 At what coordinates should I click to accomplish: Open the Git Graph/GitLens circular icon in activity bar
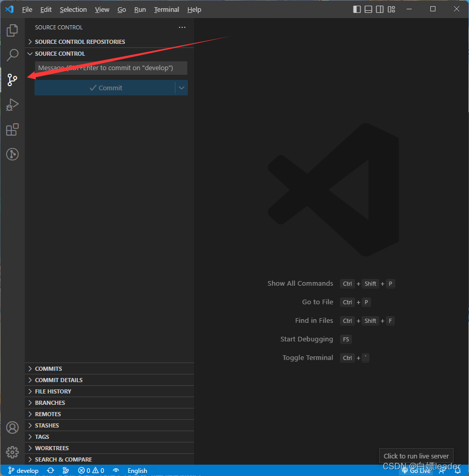[x=12, y=154]
